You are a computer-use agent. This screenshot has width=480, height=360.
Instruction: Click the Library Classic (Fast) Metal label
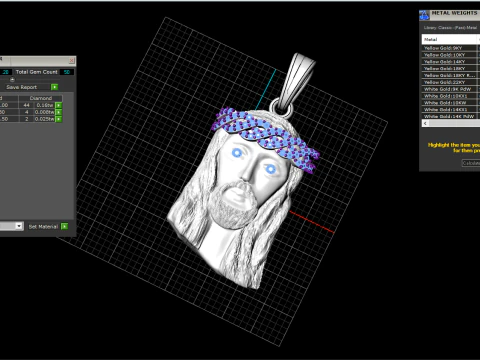tap(450, 28)
